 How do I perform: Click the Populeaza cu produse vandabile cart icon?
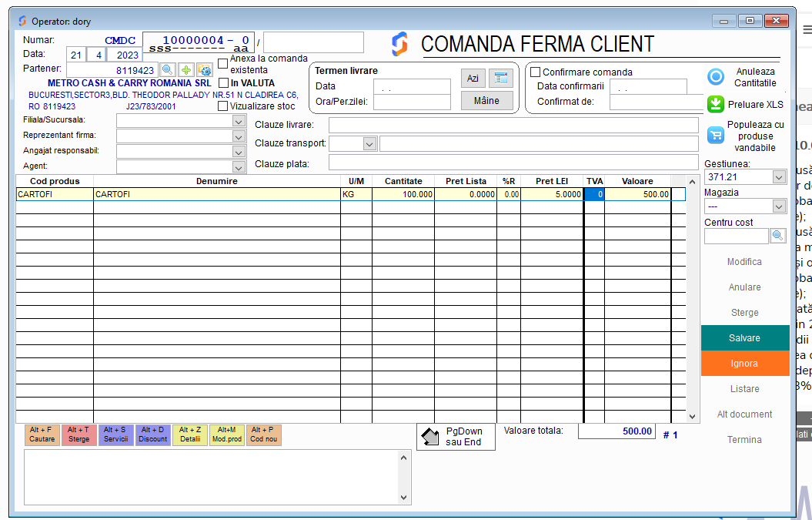716,136
